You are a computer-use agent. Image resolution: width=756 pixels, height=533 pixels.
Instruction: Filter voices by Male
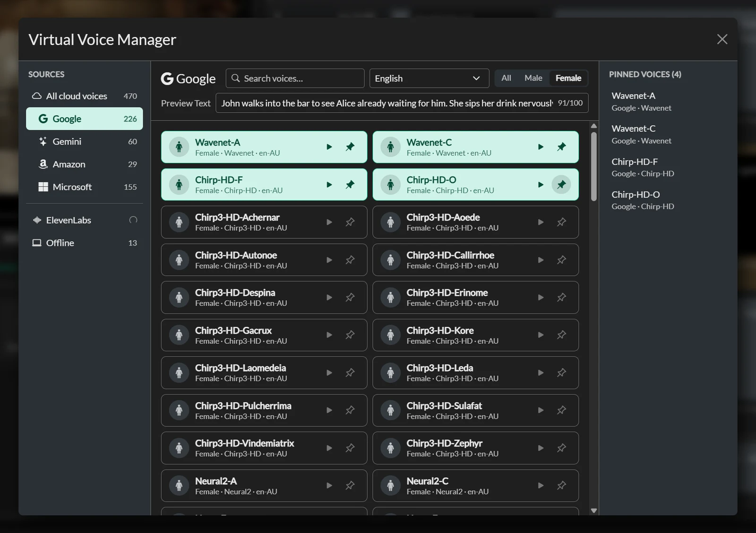[533, 78]
